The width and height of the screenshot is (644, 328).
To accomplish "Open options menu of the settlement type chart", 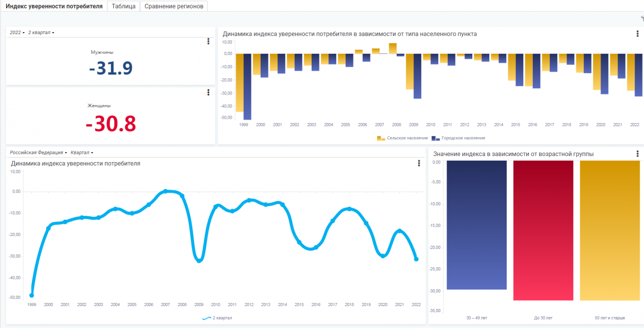I will point(638,34).
